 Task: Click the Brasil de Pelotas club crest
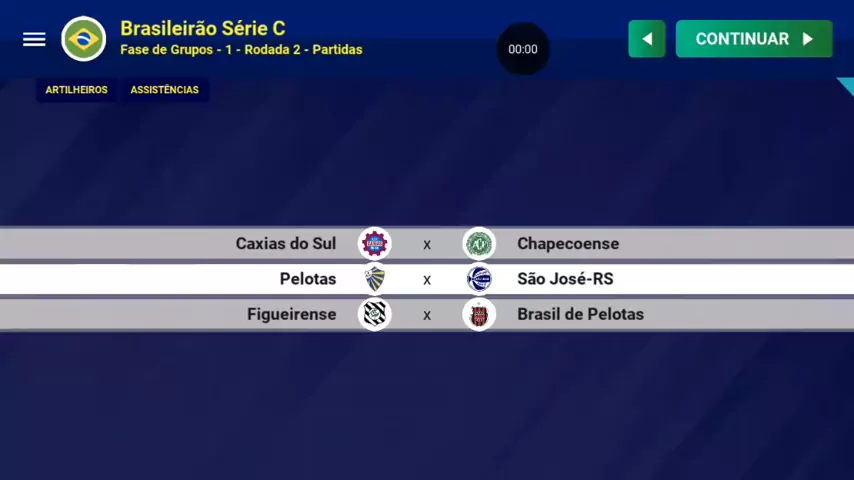pos(479,314)
